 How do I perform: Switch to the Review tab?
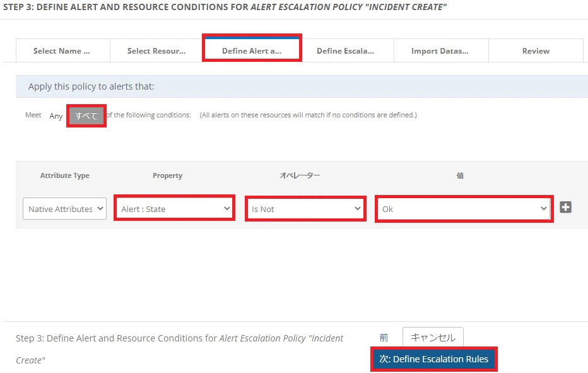coord(536,50)
